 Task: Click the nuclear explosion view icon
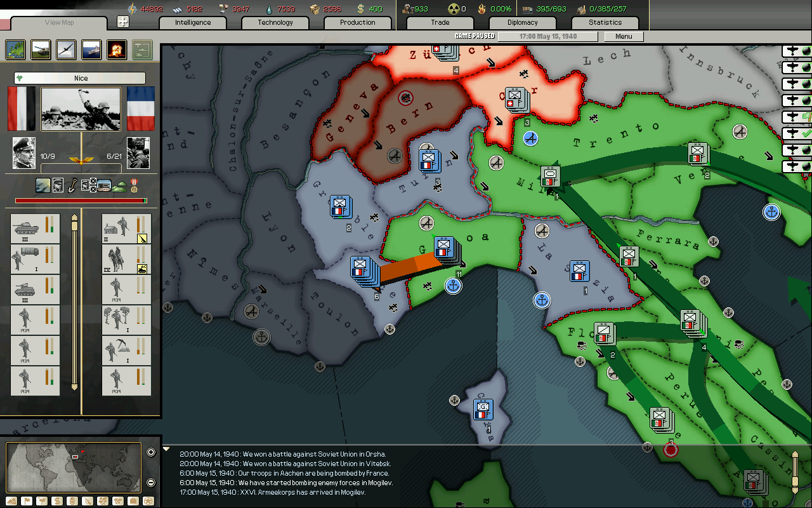117,49
